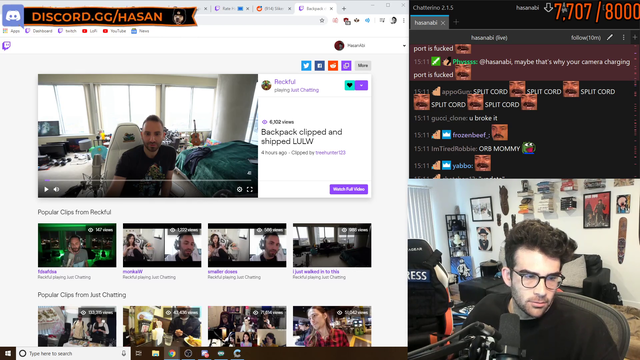Viewport: 640px width, 360px height.
Task: Open the smaller doses clip thumbnail
Action: pos(247,245)
